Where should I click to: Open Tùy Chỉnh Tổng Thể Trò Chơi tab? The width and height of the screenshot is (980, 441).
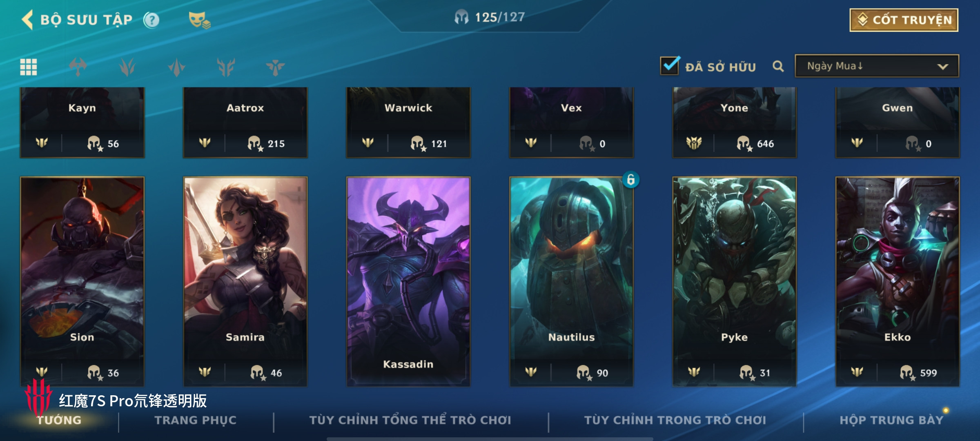(x=410, y=420)
